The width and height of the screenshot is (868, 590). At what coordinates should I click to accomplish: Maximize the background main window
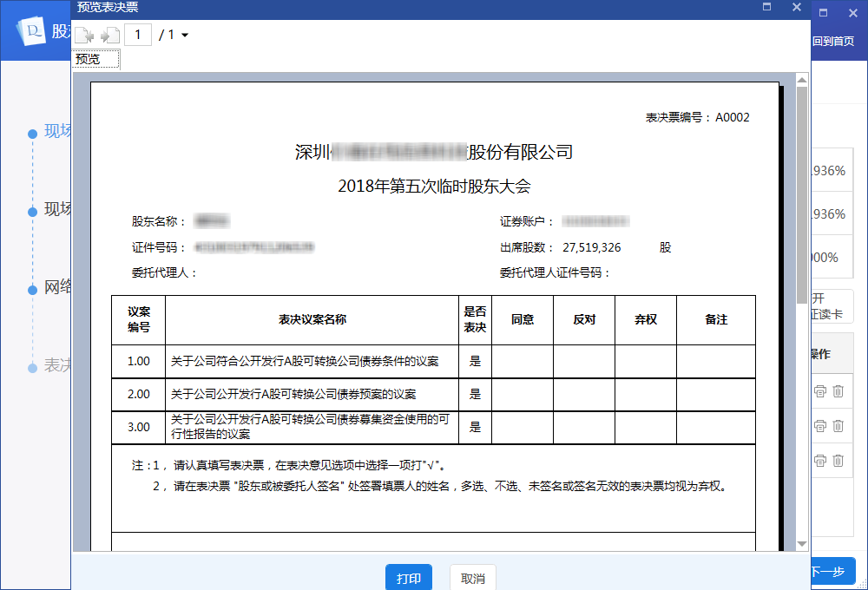click(x=823, y=13)
